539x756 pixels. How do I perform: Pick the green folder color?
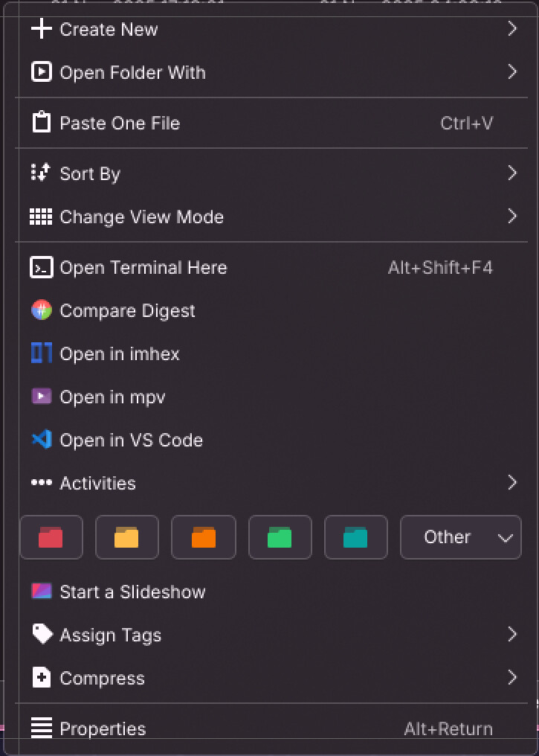tap(280, 537)
